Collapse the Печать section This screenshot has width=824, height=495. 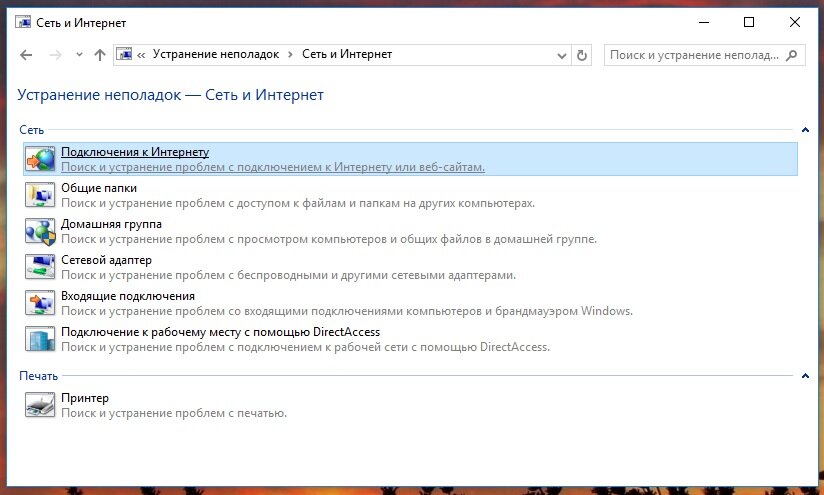[x=805, y=376]
